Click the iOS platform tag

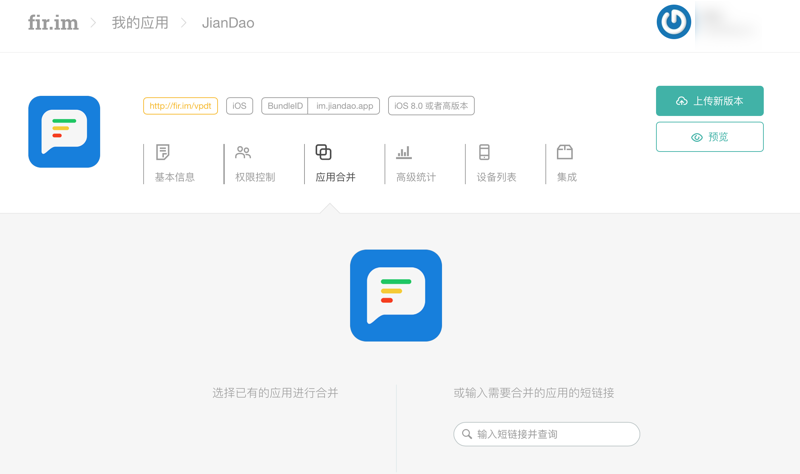click(x=239, y=106)
